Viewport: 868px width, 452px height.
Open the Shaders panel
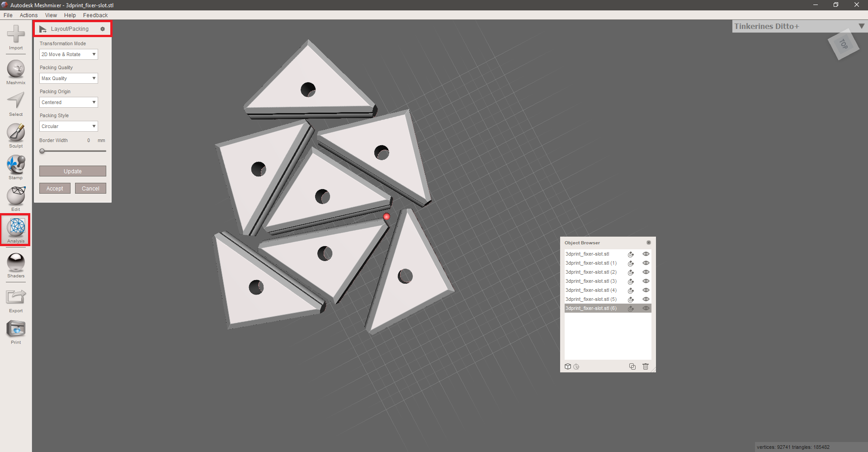coord(16,264)
